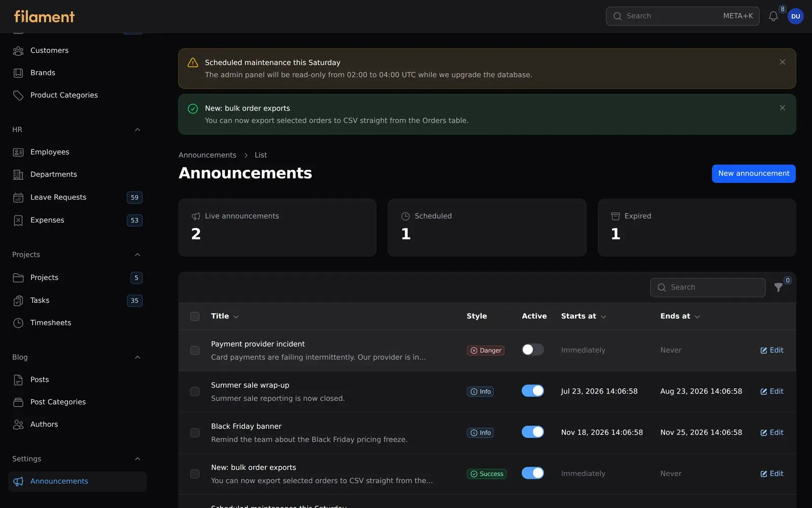The image size is (812, 508).
Task: Edit the Payment provider incident announcement
Action: pos(772,350)
